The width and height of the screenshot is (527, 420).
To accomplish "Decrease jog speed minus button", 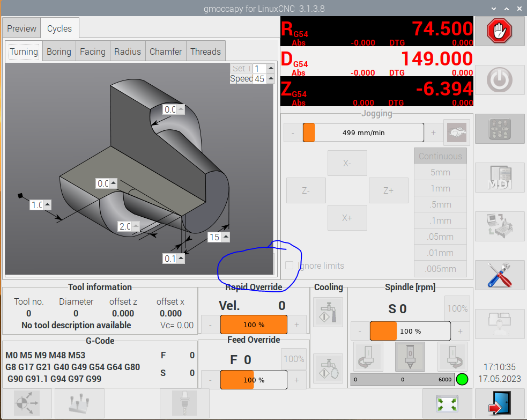I will pos(293,132).
